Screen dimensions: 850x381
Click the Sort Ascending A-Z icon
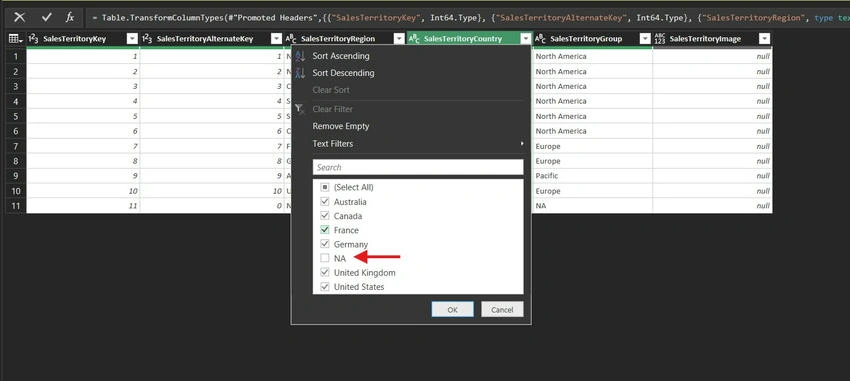click(x=300, y=56)
